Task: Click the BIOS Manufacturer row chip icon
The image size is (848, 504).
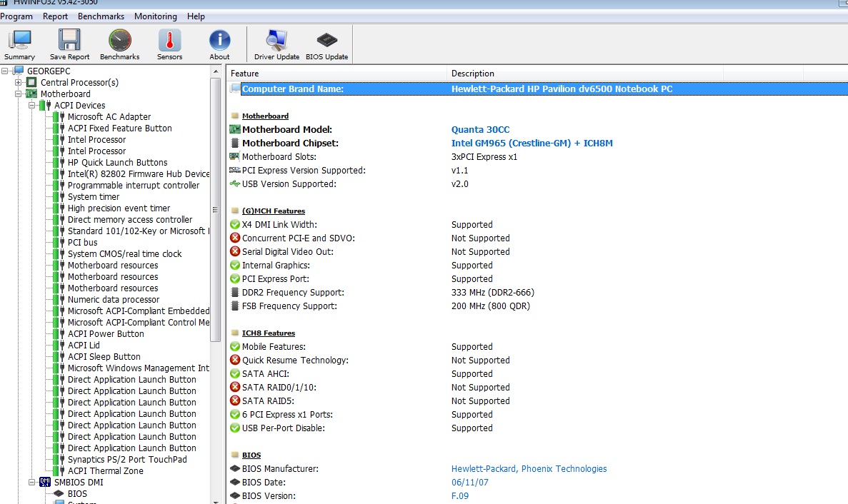Action: (235, 468)
